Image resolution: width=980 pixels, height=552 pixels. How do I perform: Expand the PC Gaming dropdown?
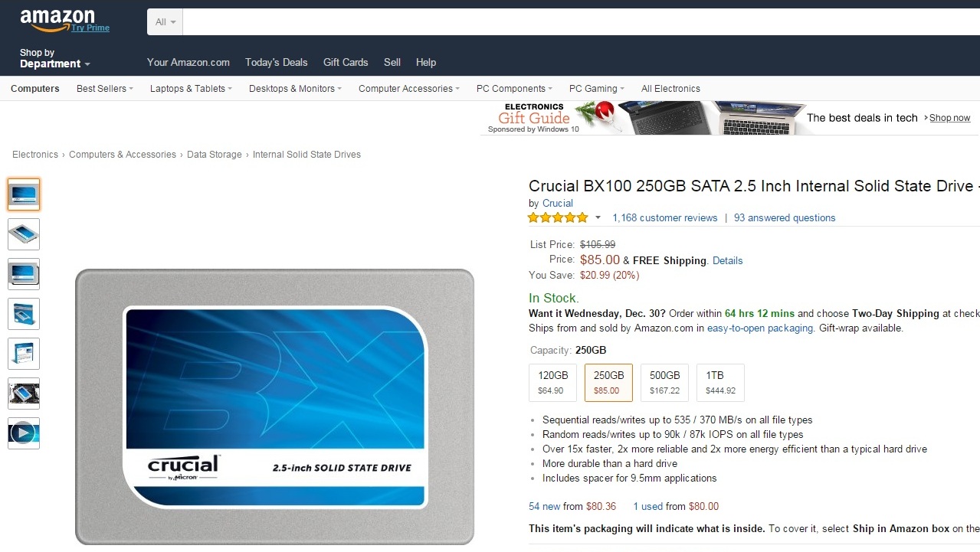pyautogui.click(x=597, y=89)
